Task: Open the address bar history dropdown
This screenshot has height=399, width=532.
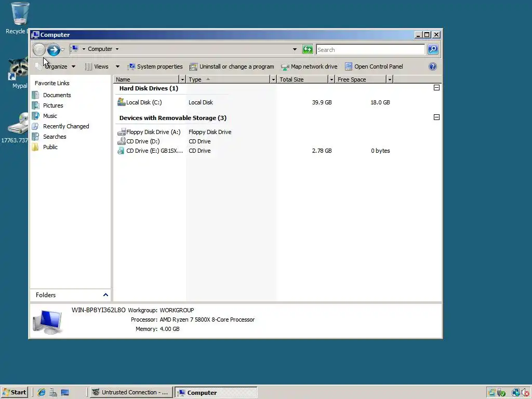Action: coord(295,49)
